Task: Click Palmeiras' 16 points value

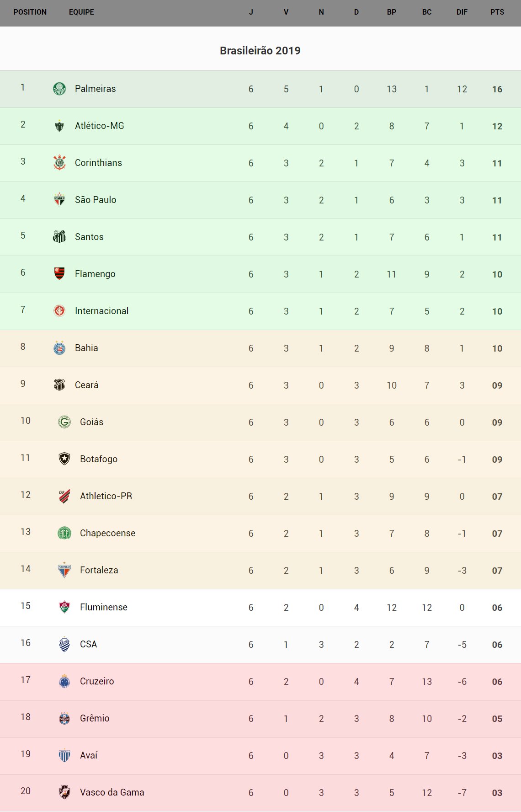Action: 497,89
